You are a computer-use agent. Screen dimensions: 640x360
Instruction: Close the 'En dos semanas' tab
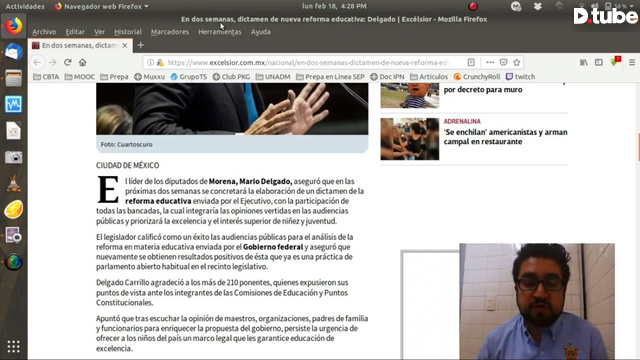[125, 45]
